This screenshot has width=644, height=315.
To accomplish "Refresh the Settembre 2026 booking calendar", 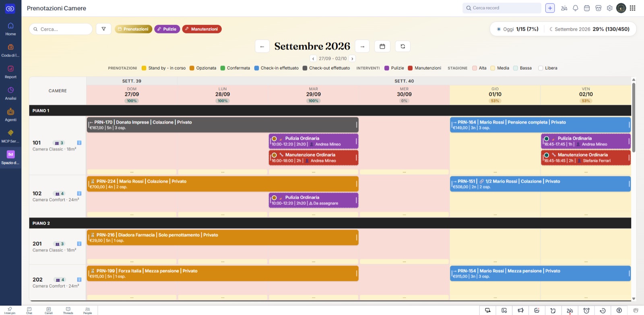I will (x=402, y=46).
